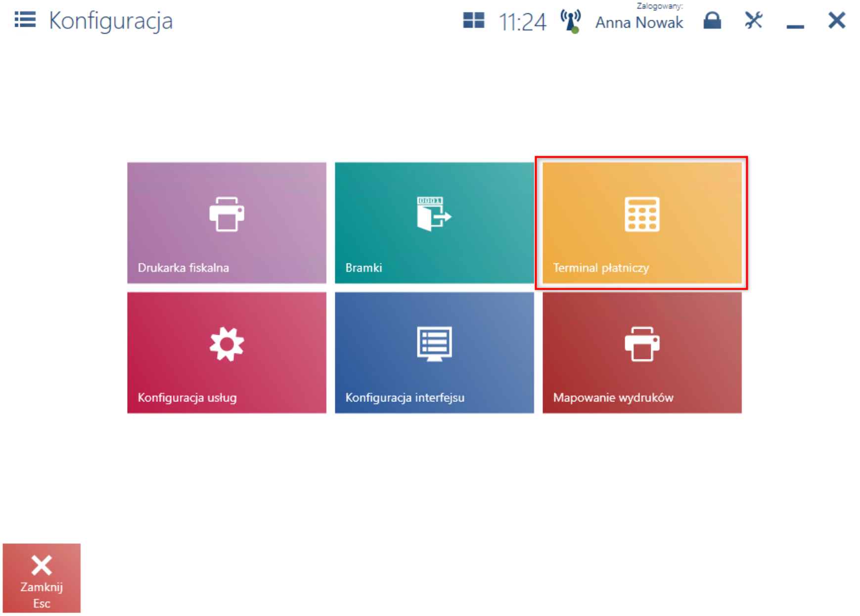Click the clock showing 11:24
The height and width of the screenshot is (616, 860).
tap(522, 22)
